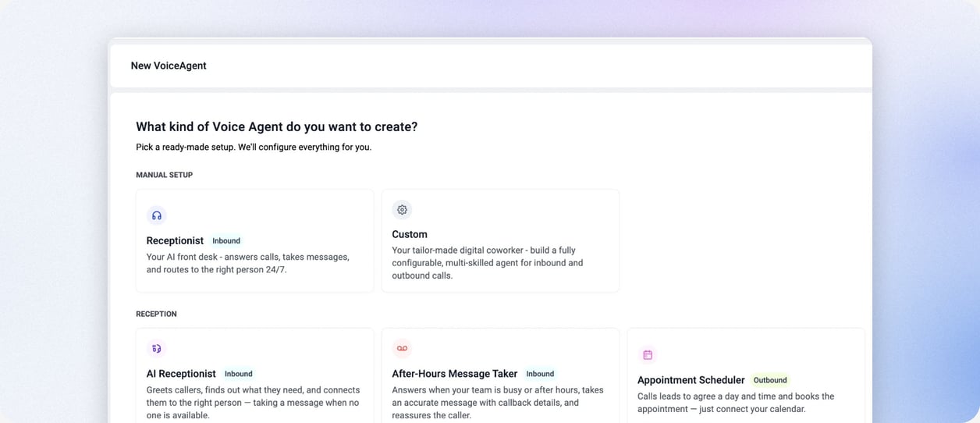980x423 pixels.
Task: Choose the Custom agent template title
Action: [x=410, y=234]
